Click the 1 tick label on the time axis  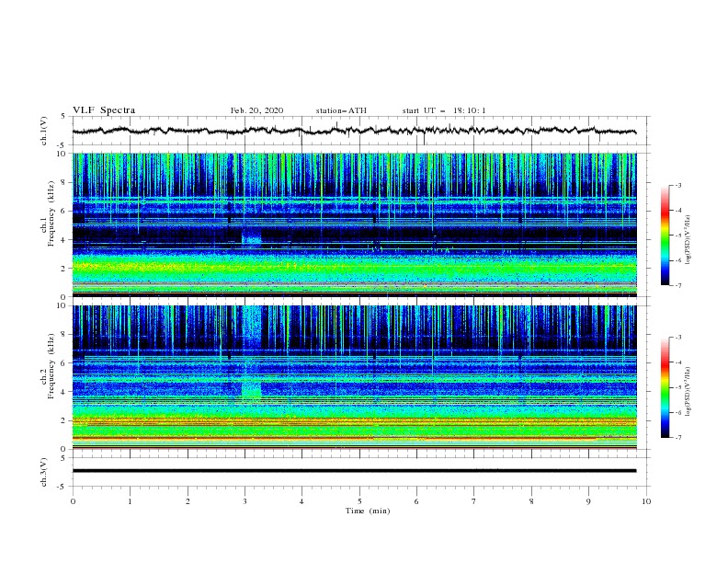(x=130, y=501)
